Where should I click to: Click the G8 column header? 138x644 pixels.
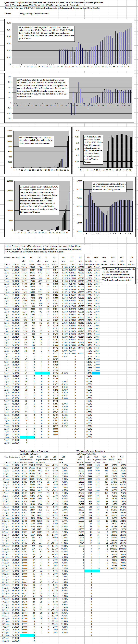click(x=80, y=257)
